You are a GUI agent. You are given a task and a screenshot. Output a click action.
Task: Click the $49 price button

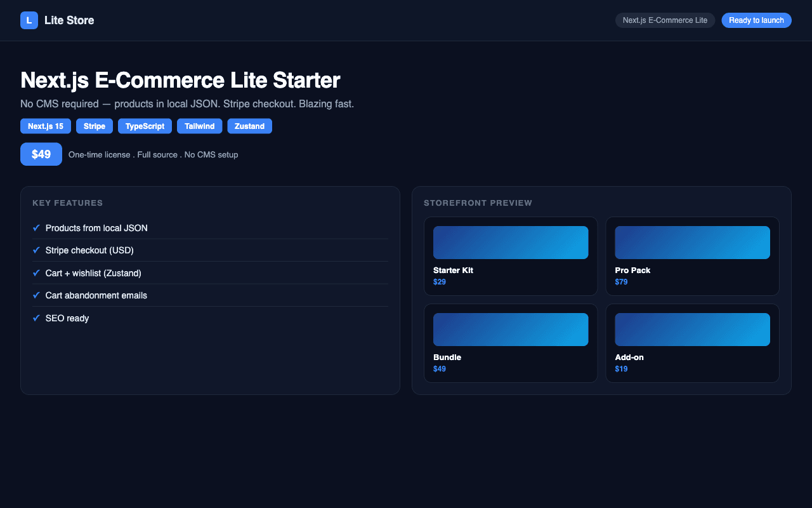coord(41,154)
